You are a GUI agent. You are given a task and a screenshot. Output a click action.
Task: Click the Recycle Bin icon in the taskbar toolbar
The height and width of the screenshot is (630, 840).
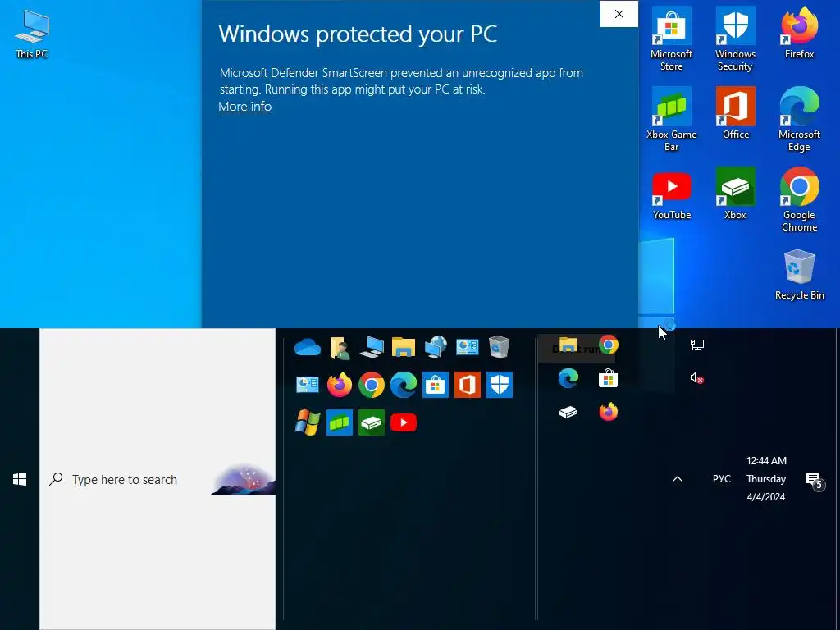point(500,347)
